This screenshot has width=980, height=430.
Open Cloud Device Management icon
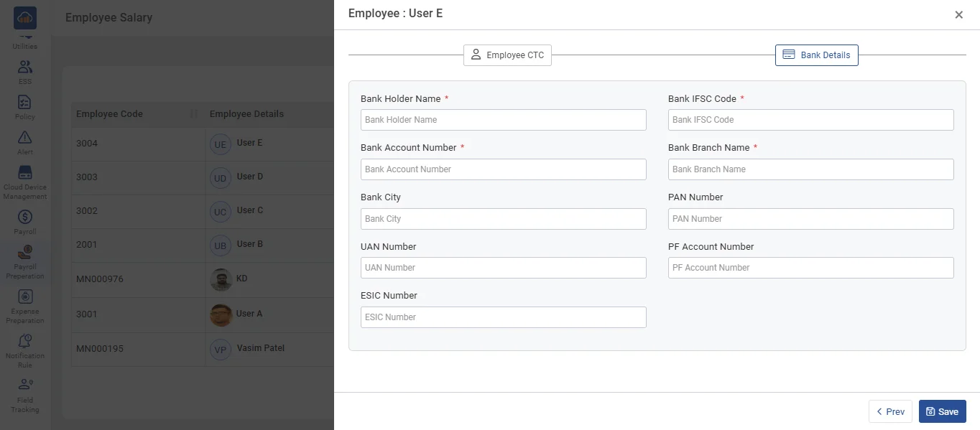tap(25, 173)
